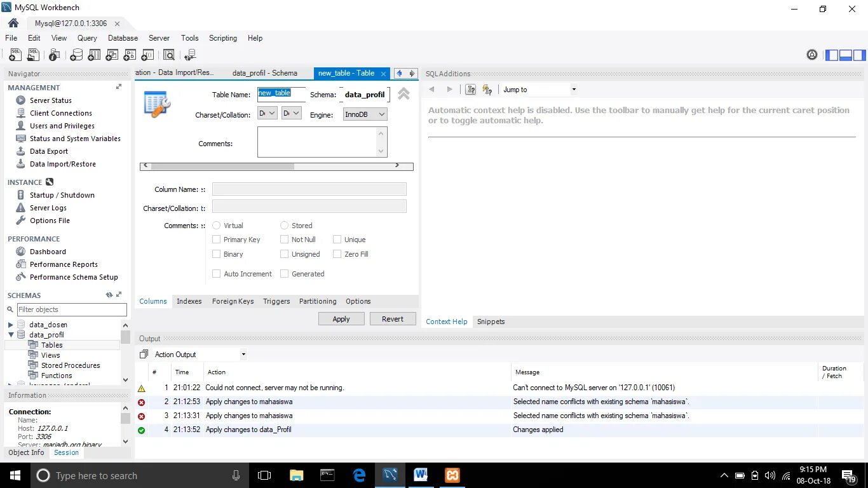Create a new view icon
Image resolution: width=868 pixels, height=488 pixels.
(112, 55)
